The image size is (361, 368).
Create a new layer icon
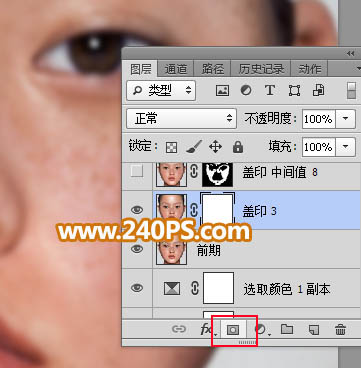(314, 330)
